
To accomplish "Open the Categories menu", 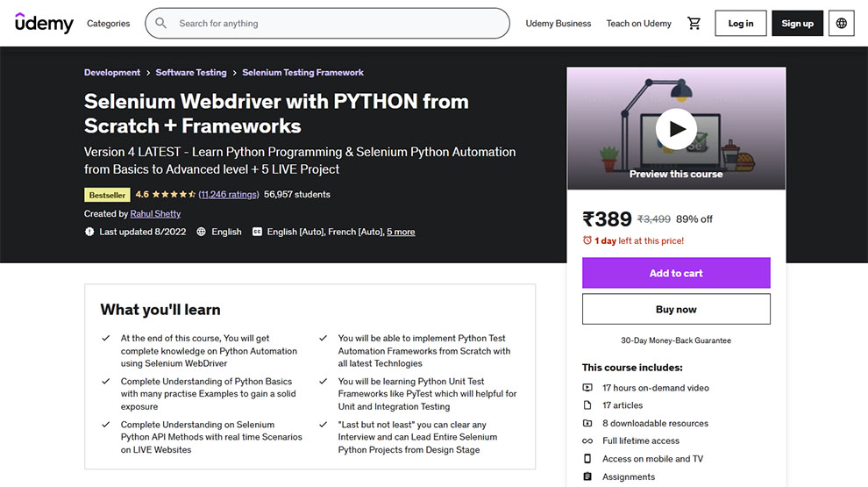I will click(109, 24).
